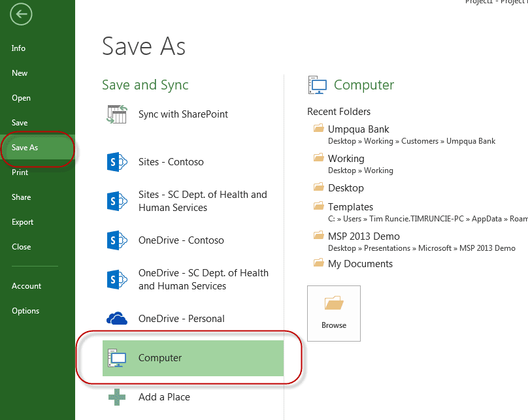The width and height of the screenshot is (528, 420).
Task: Select Sync with SharePoint label
Action: (183, 114)
